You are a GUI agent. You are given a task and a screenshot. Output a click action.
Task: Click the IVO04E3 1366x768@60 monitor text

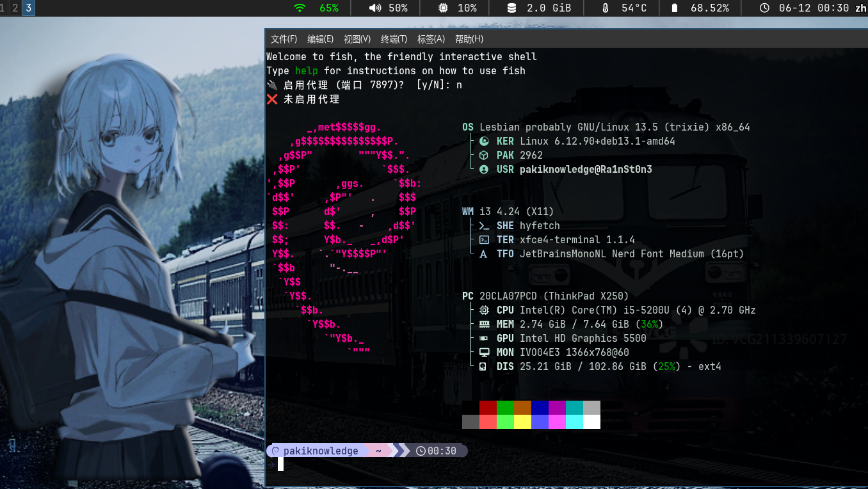click(x=574, y=353)
